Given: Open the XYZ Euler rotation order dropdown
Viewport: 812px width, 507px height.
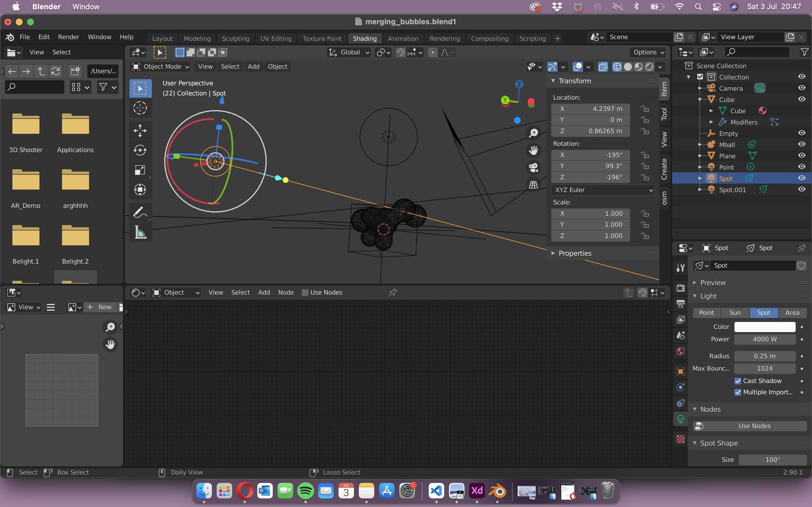Looking at the screenshot, I should pos(602,190).
